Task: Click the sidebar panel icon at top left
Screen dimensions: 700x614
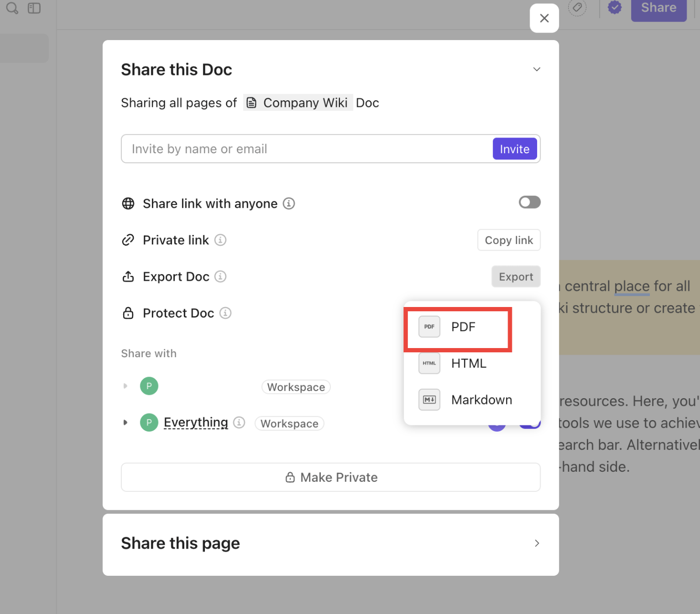Action: pos(34,8)
